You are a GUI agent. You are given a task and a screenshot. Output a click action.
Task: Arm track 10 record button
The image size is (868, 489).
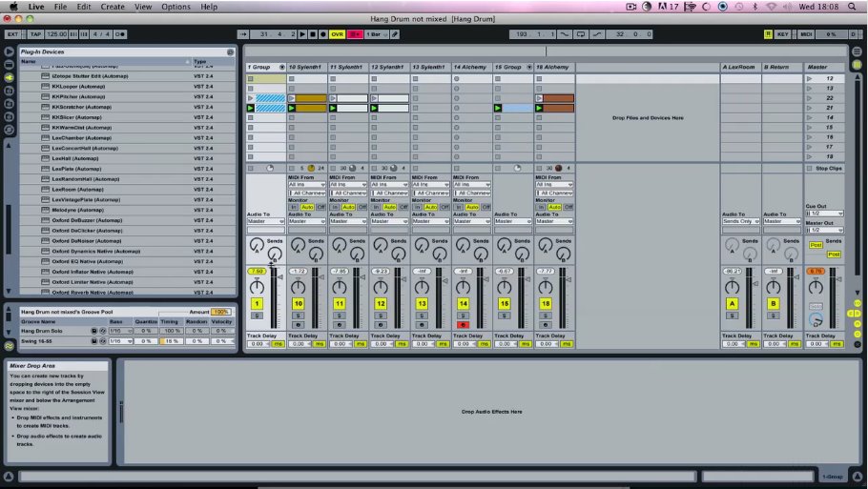[x=298, y=325]
